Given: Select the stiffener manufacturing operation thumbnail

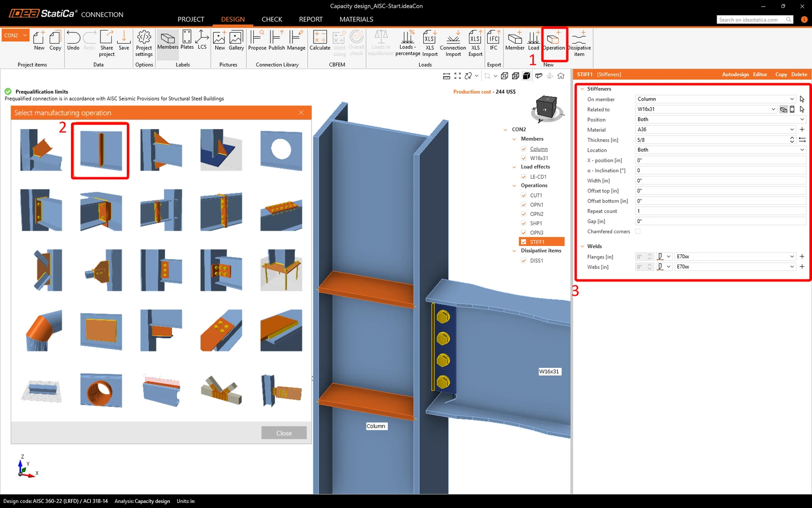Looking at the screenshot, I should point(100,150).
